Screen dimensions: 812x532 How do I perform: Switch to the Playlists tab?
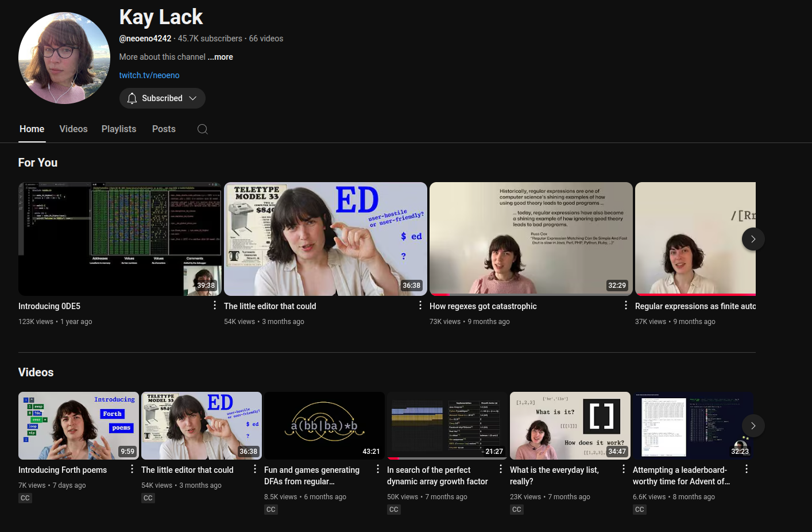pos(119,129)
